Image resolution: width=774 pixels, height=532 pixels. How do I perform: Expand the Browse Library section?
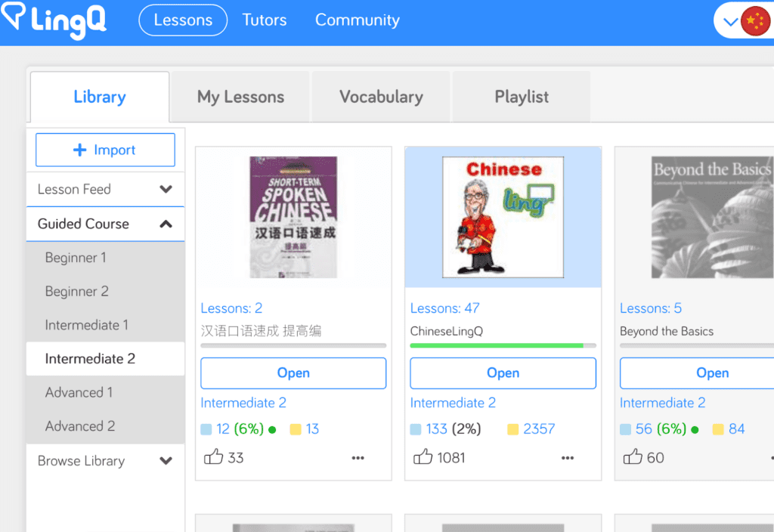coord(166,461)
